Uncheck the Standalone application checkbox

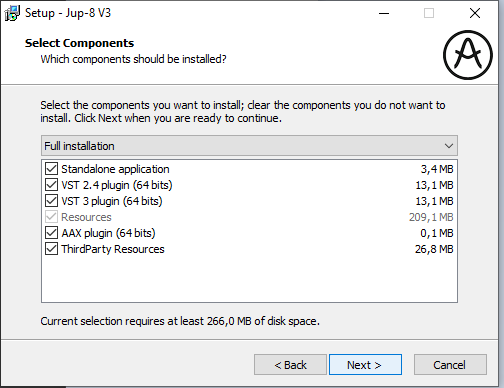[51, 169]
